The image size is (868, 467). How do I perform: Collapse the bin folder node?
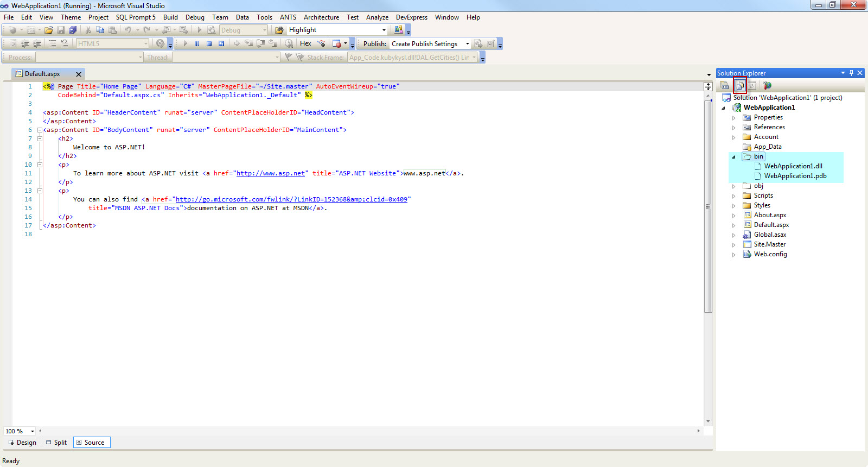click(734, 157)
